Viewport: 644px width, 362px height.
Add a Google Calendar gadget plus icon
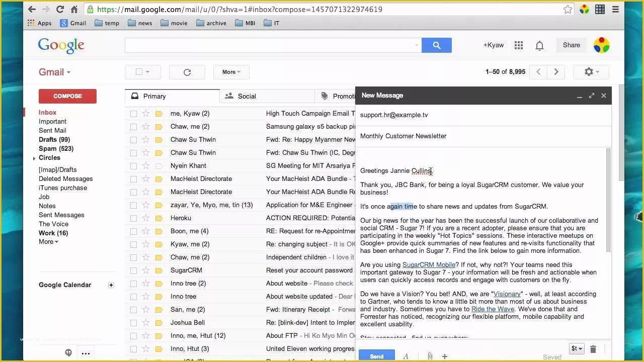[x=111, y=285]
